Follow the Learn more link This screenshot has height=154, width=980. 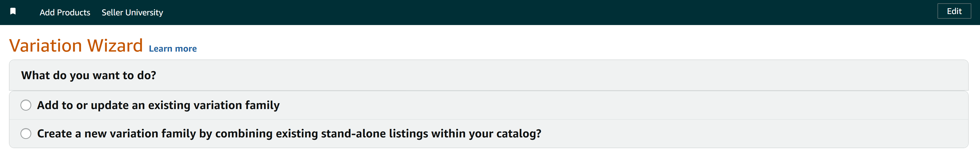[173, 49]
